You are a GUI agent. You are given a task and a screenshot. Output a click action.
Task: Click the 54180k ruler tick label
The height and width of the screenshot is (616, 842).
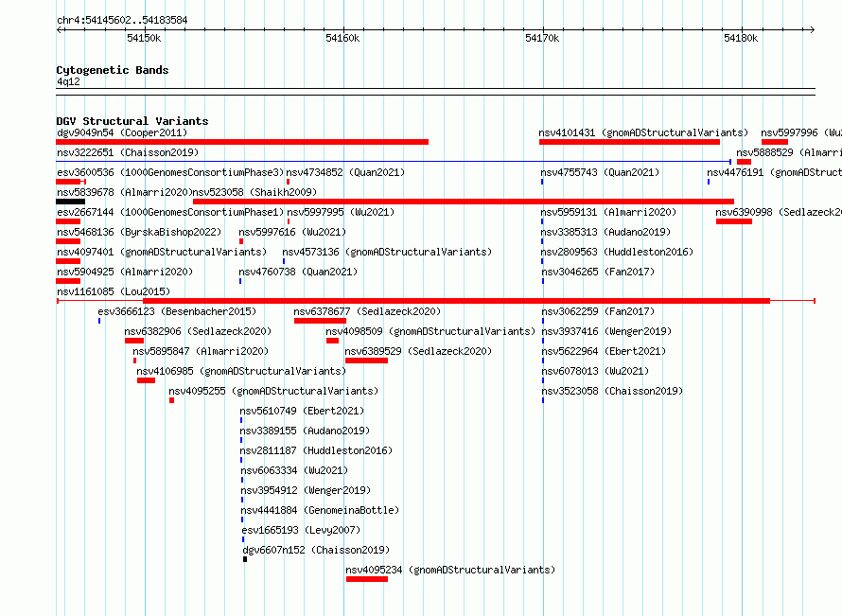pos(741,38)
